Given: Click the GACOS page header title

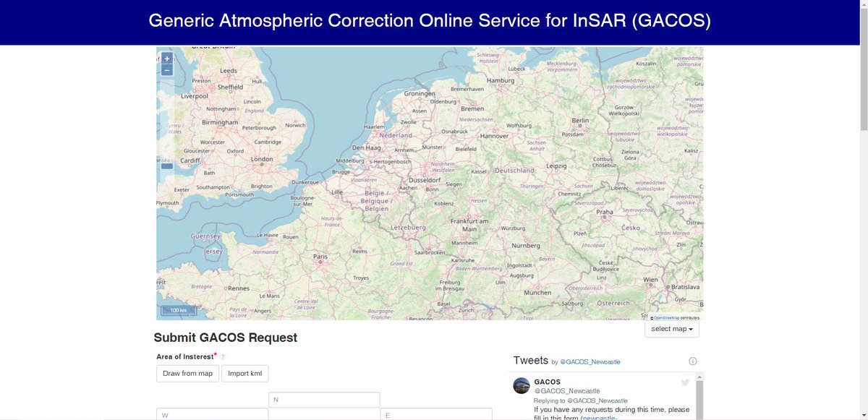Looking at the screenshot, I should [x=430, y=20].
